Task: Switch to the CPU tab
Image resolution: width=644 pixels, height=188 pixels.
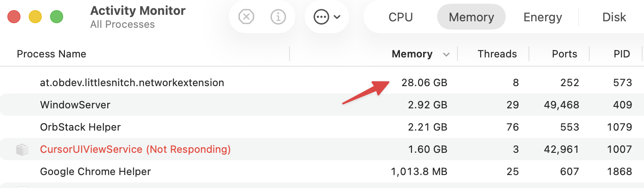Action: coord(400,17)
